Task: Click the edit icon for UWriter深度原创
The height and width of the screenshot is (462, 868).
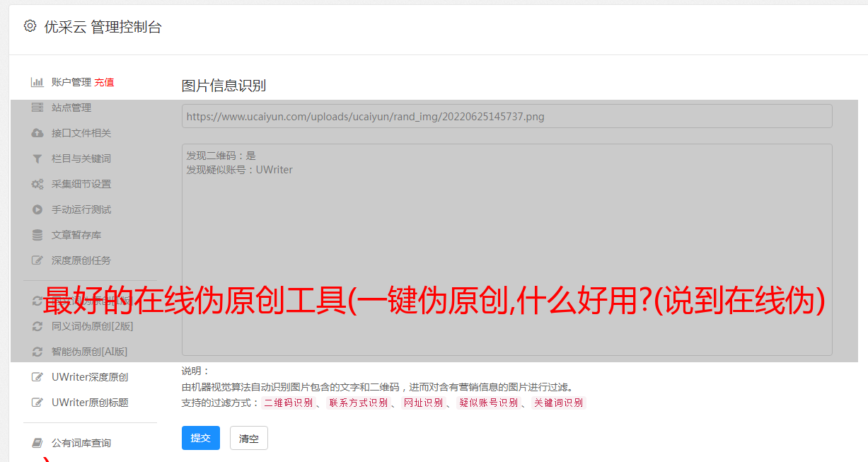Action: click(x=37, y=377)
